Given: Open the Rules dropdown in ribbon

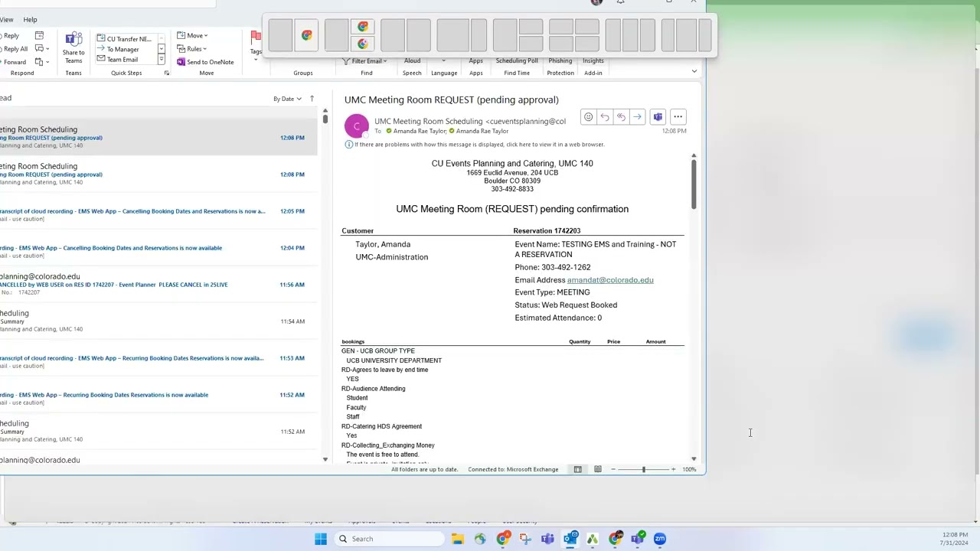Looking at the screenshot, I should click(x=192, y=49).
